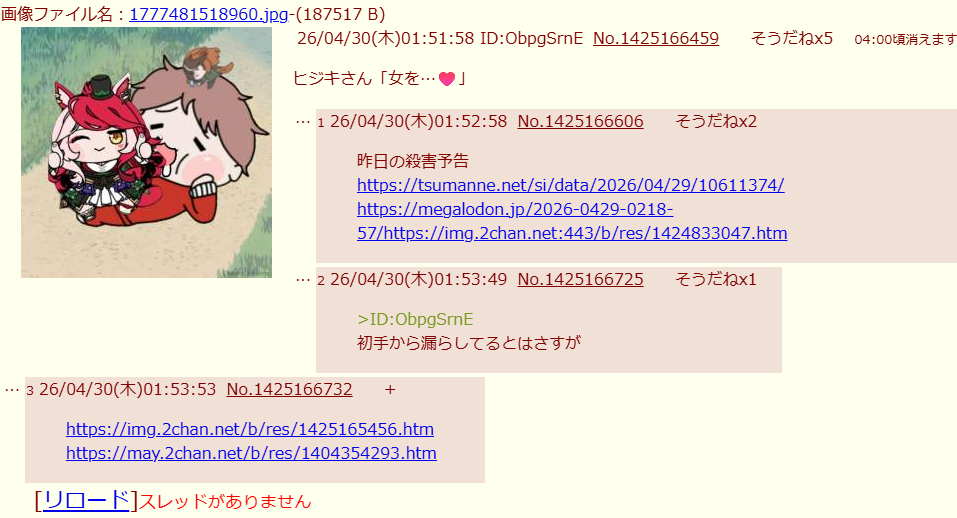Click そうだねx5 on the original post
Screen dimensions: 957x518
tap(792, 38)
